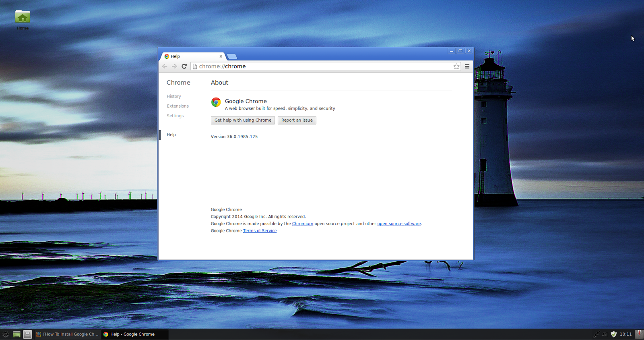Click the Version 36.0.1985.125 text
This screenshot has height=340, width=644.
point(234,137)
